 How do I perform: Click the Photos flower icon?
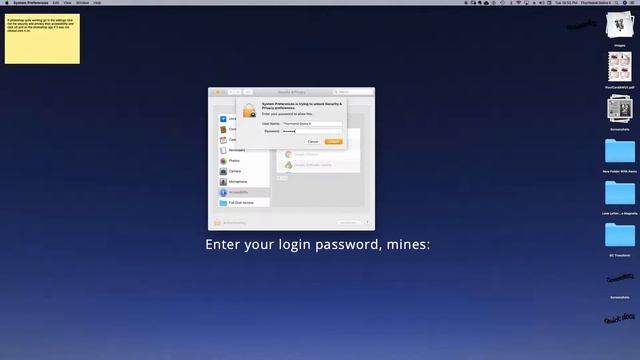[x=223, y=161]
